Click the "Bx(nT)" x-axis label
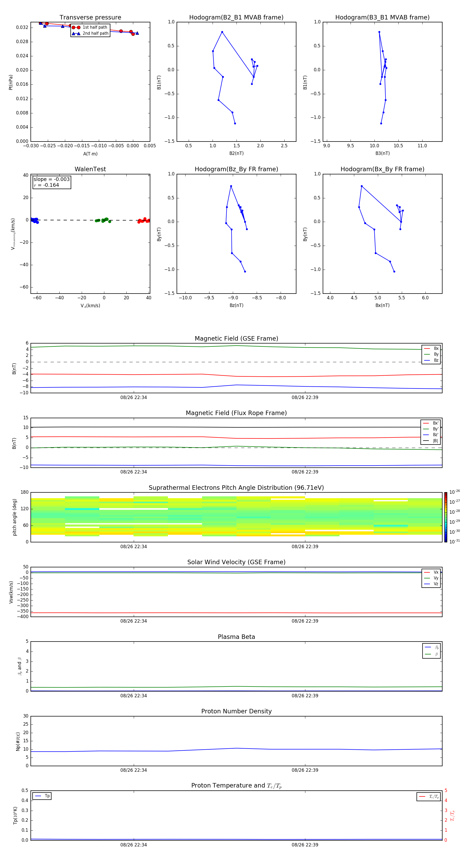This screenshot has height=868, width=473. (x=382, y=305)
